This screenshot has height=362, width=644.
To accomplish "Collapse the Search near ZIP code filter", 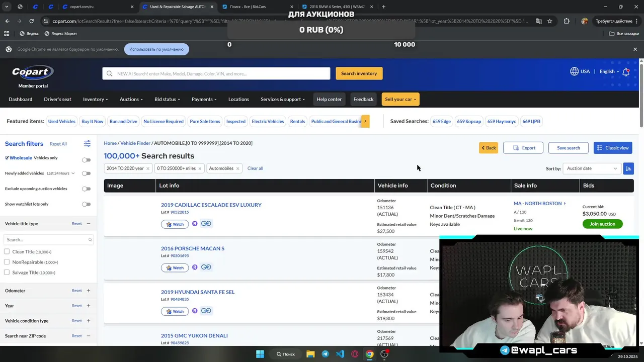I will (88, 336).
